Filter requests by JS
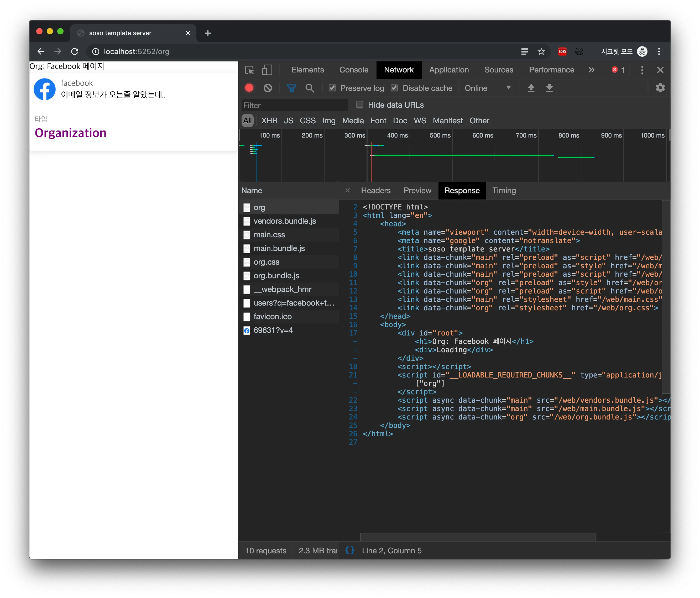700x598 pixels. click(x=289, y=120)
